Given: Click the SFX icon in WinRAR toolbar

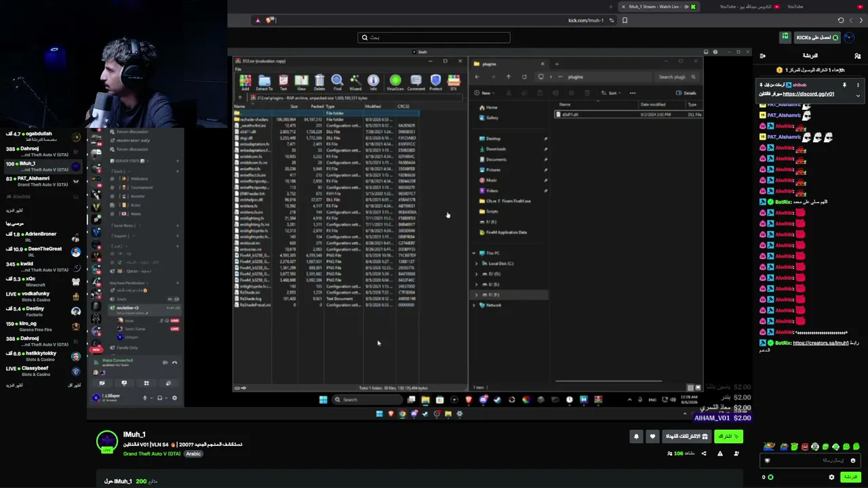Looking at the screenshot, I should tap(454, 83).
